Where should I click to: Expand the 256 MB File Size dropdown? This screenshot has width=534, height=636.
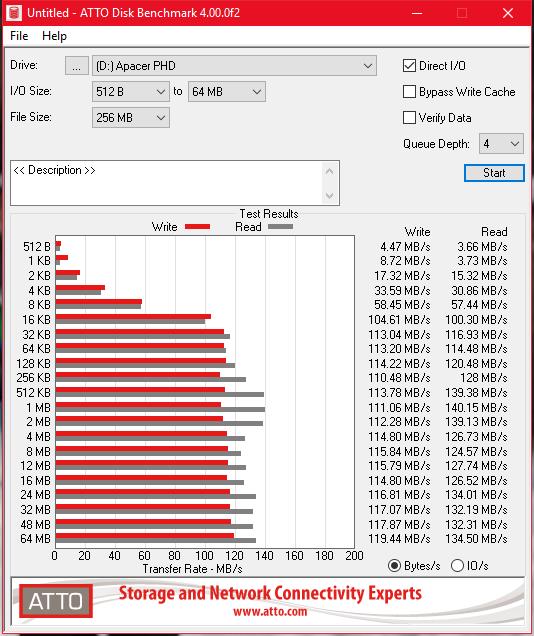click(131, 118)
